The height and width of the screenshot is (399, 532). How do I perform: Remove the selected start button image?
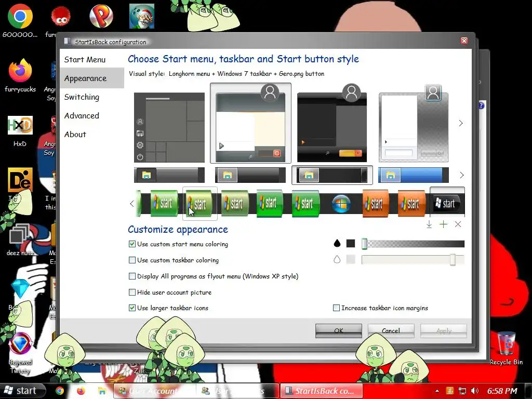coord(458,224)
